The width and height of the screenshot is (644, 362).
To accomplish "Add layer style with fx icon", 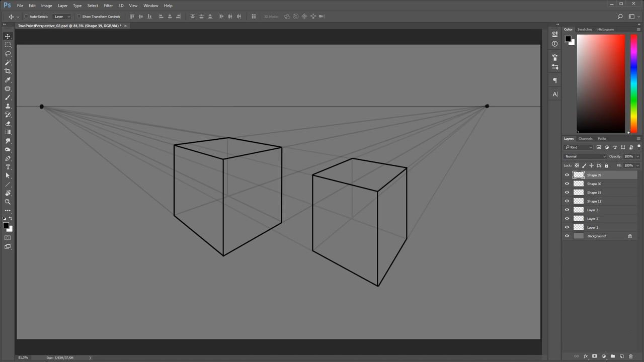I will (586, 356).
